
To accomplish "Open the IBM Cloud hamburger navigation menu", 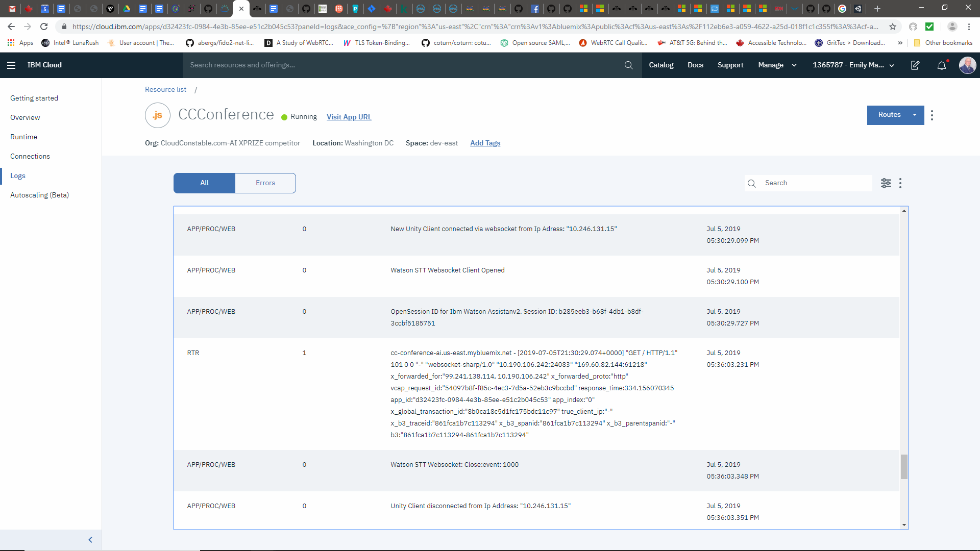I will [x=11, y=65].
